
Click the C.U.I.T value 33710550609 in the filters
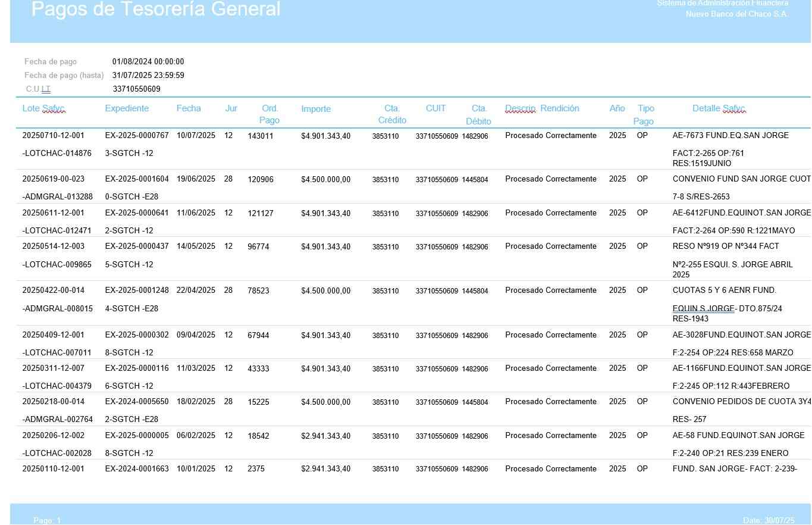136,89
